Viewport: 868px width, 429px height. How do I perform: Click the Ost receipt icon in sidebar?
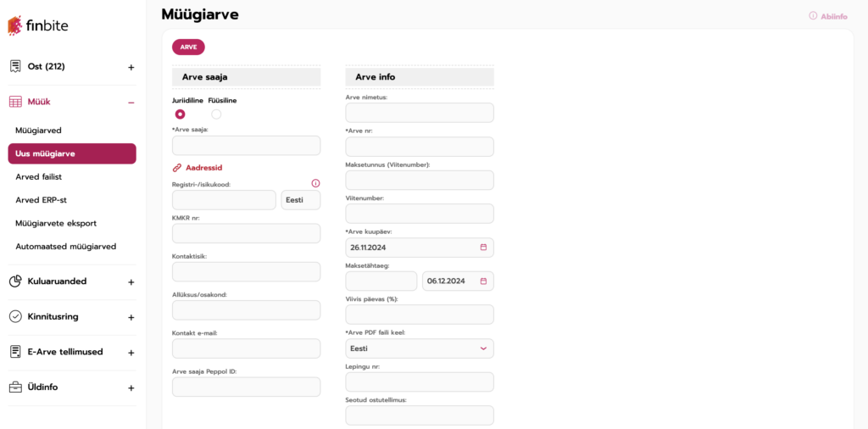pyautogui.click(x=15, y=66)
